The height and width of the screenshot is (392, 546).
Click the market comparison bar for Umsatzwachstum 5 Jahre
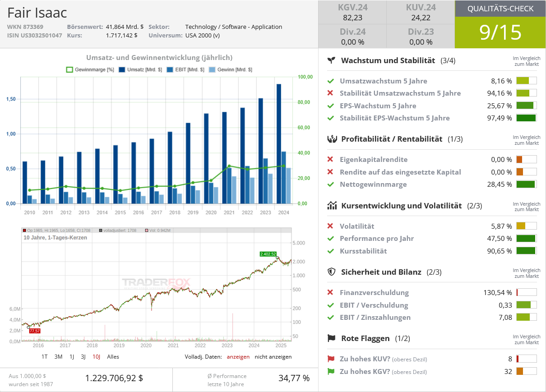point(527,81)
